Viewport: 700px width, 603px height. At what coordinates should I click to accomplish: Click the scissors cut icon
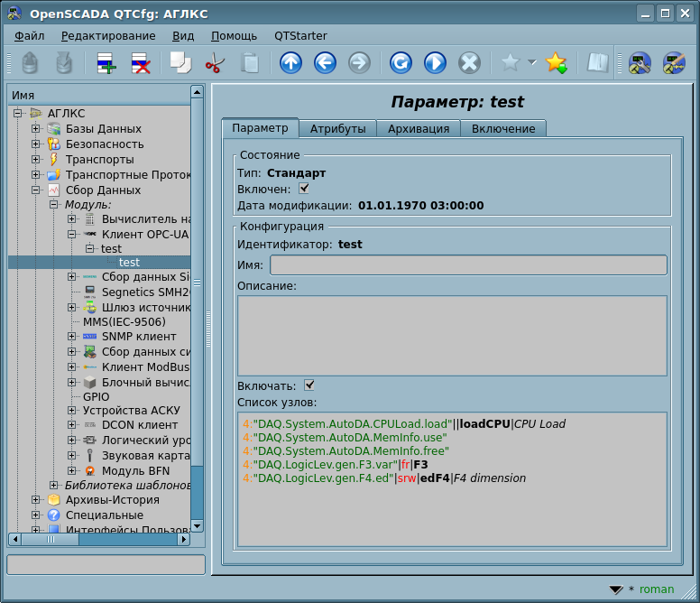pos(215,63)
